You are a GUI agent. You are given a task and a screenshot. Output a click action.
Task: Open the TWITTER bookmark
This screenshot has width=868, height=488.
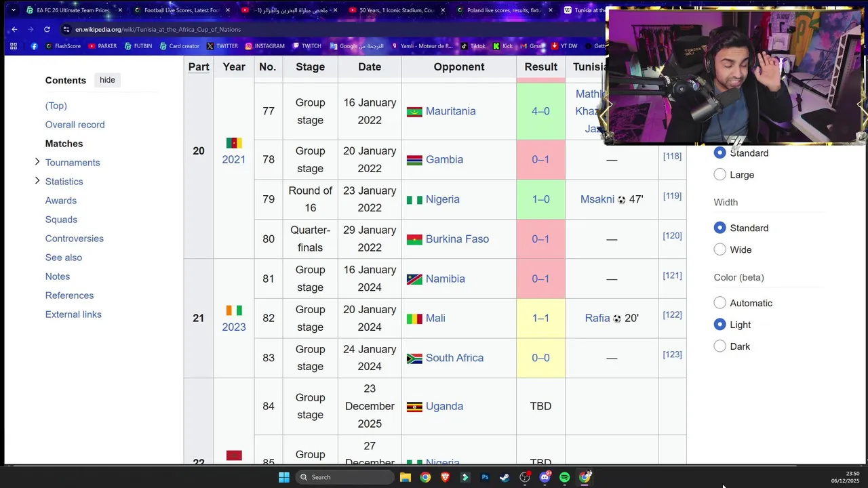point(222,46)
